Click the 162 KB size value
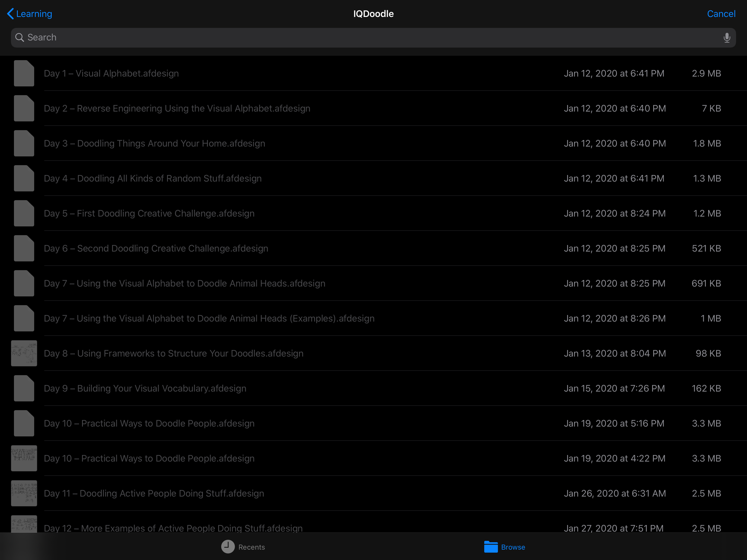The height and width of the screenshot is (560, 747). [x=706, y=389]
